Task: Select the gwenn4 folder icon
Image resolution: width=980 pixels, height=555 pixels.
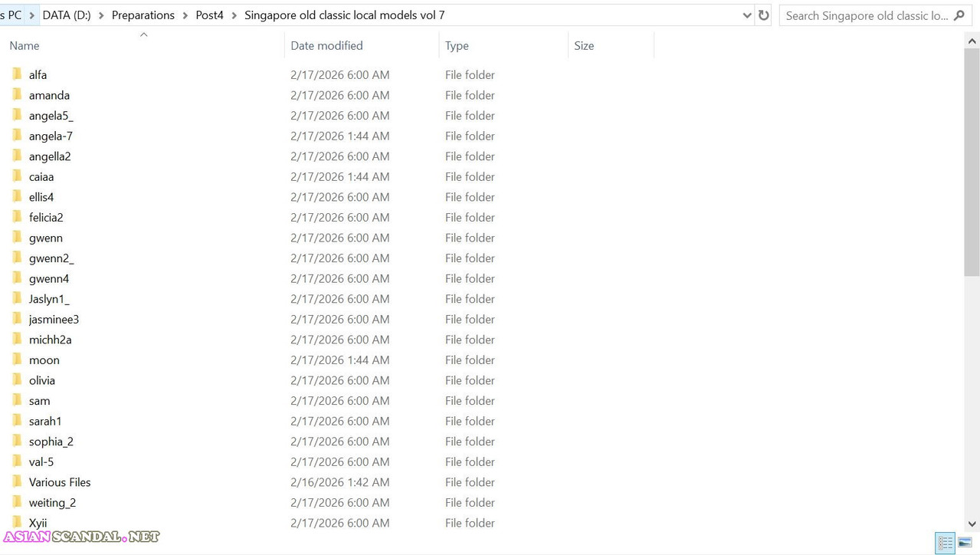Action: [17, 278]
